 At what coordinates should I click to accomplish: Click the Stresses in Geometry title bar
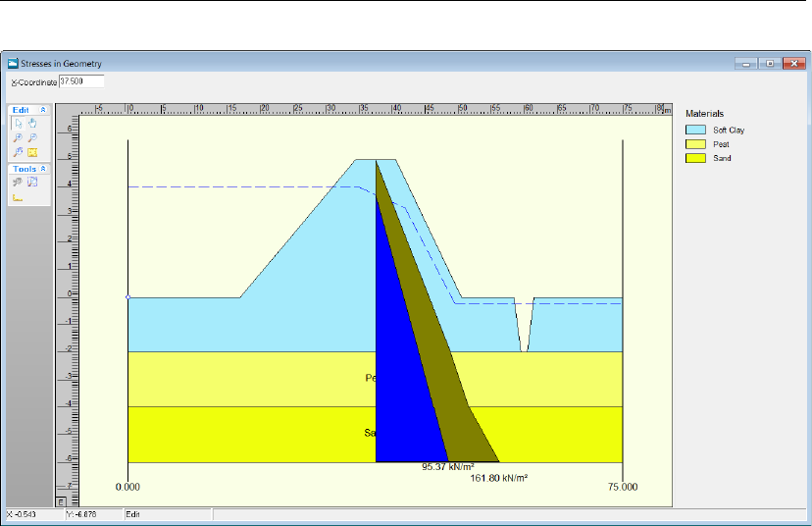[363, 63]
